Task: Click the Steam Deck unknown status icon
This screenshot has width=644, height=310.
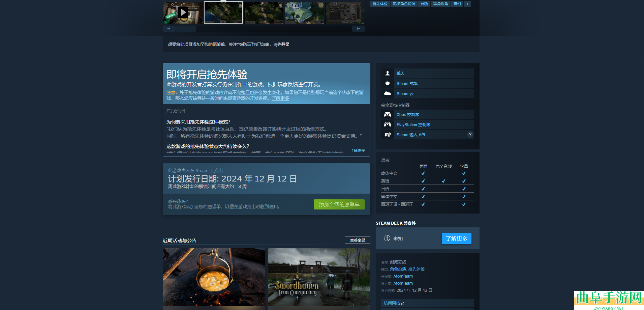Action: [387, 238]
